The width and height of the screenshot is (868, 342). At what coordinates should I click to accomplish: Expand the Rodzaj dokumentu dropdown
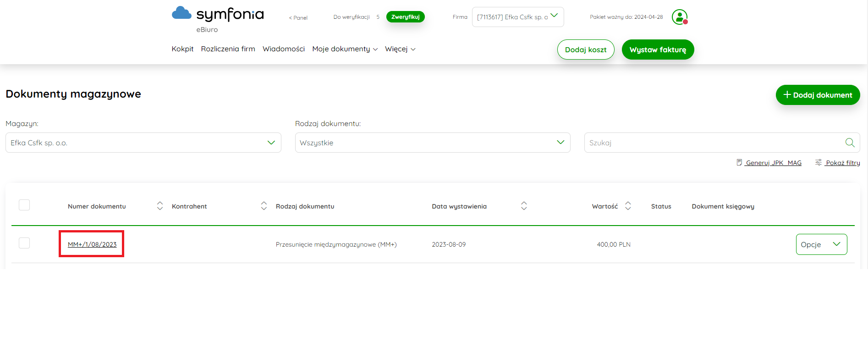tap(433, 143)
